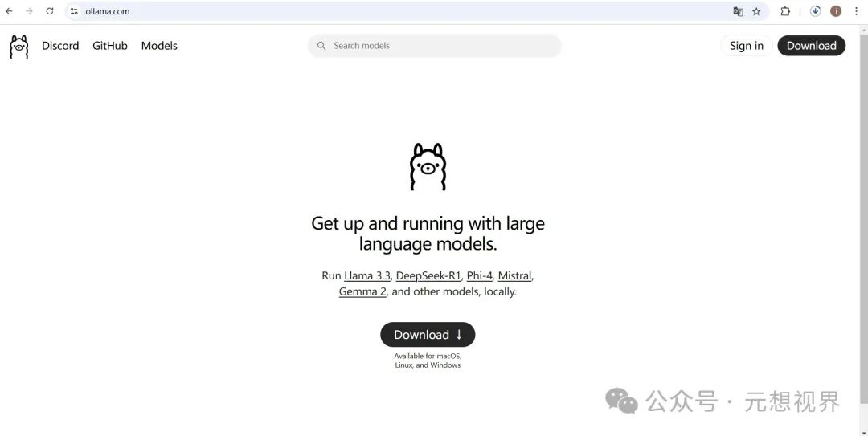Open the Llama 3.3 link
Image resolution: width=868 pixels, height=436 pixels.
(367, 275)
